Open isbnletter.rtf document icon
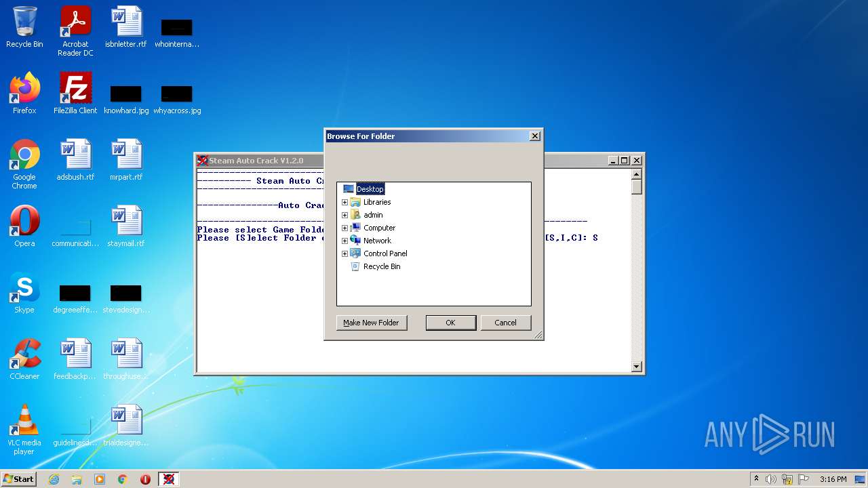The image size is (868, 488). (x=126, y=27)
